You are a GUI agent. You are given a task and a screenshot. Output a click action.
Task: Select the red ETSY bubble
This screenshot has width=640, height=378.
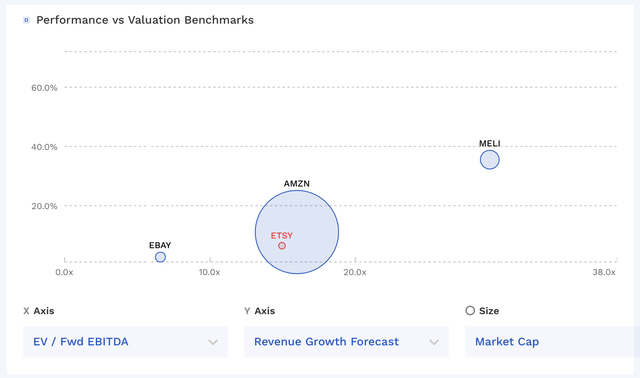pos(282,246)
